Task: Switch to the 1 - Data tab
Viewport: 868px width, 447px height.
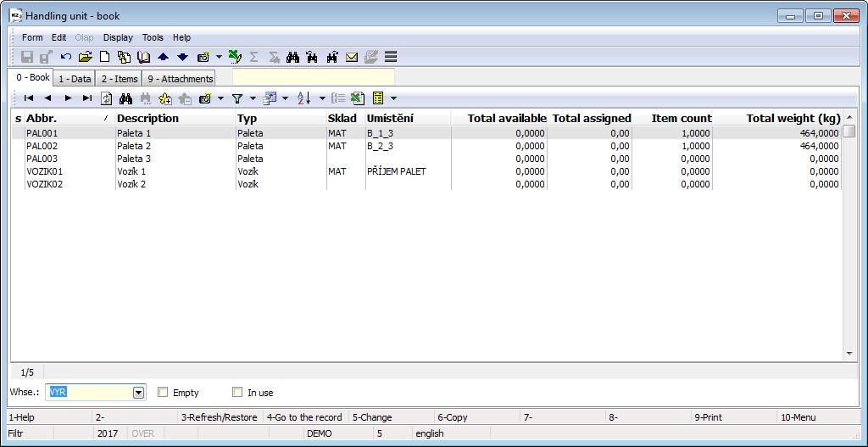Action: [x=75, y=79]
